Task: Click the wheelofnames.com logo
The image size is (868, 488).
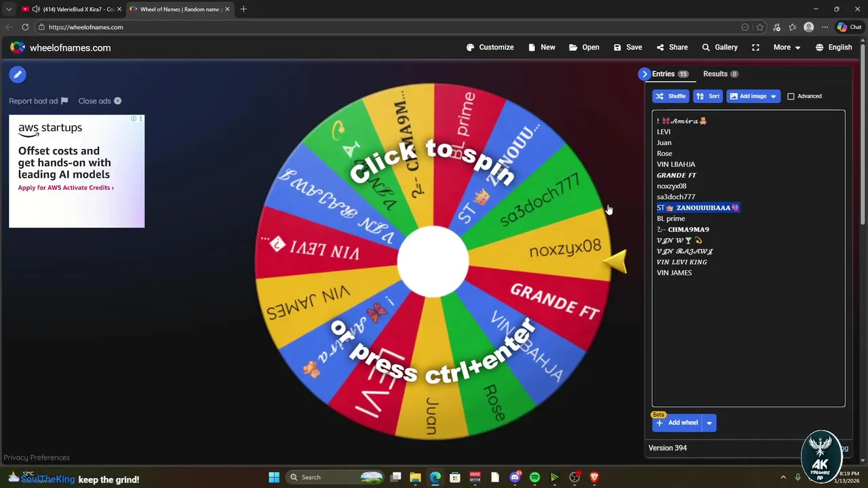Action: [x=60, y=47]
